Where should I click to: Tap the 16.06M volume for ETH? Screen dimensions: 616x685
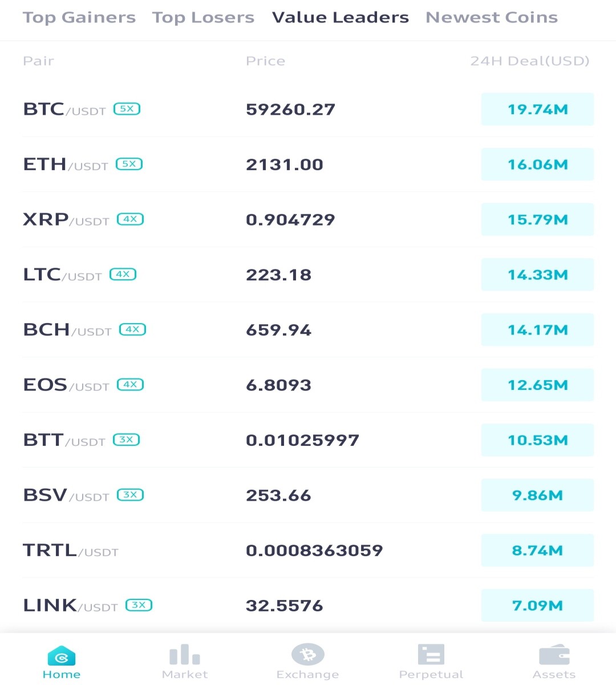tap(537, 164)
